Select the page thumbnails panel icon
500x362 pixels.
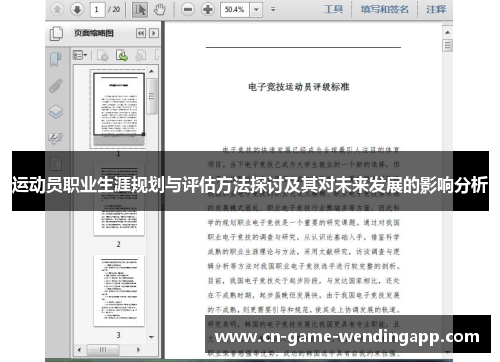pyautogui.click(x=56, y=33)
